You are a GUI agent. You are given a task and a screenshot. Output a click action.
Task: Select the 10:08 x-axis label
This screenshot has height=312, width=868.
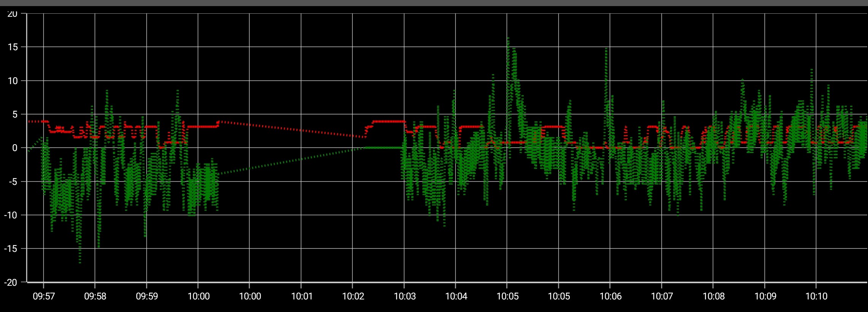[714, 296]
